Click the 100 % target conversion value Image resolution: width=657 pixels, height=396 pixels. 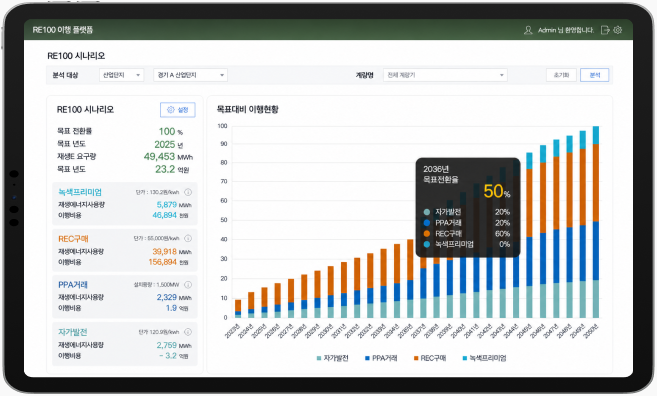pyautogui.click(x=171, y=132)
